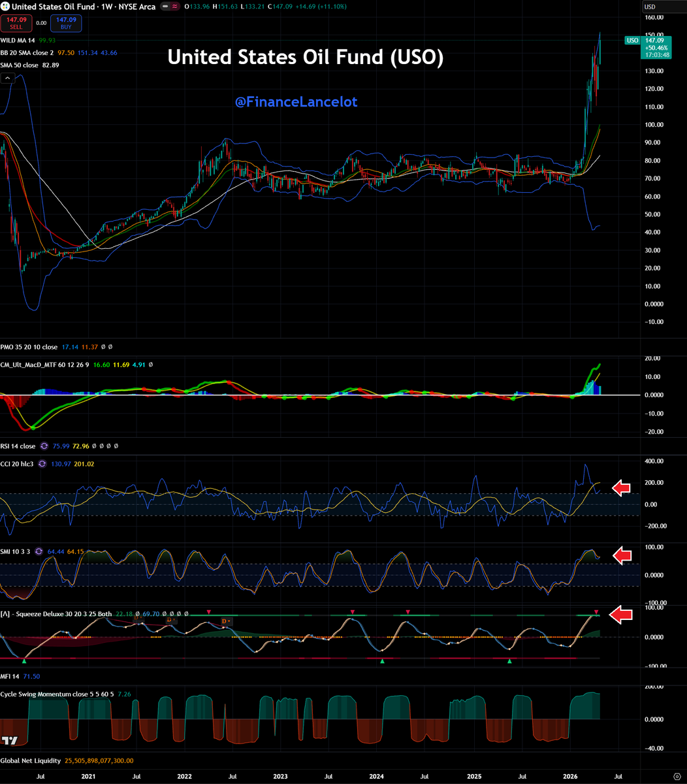Click the pink approximate-data indicator icon
The image size is (687, 784).
coord(174,7)
